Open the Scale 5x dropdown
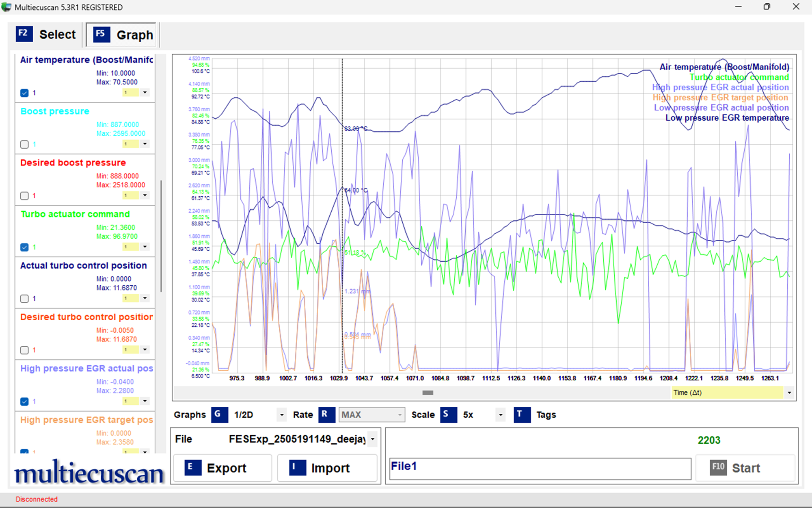Viewport: 812px width, 508px height. (501, 415)
